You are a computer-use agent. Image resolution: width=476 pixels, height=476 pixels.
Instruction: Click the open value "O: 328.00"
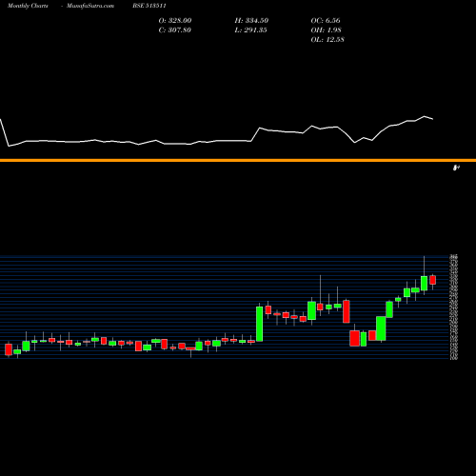[175, 20]
